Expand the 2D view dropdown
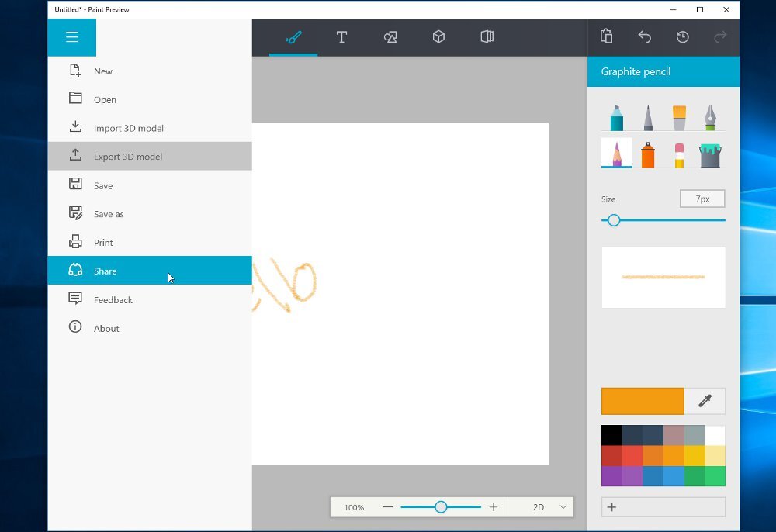Viewport: 776px width, 532px height. pos(563,507)
